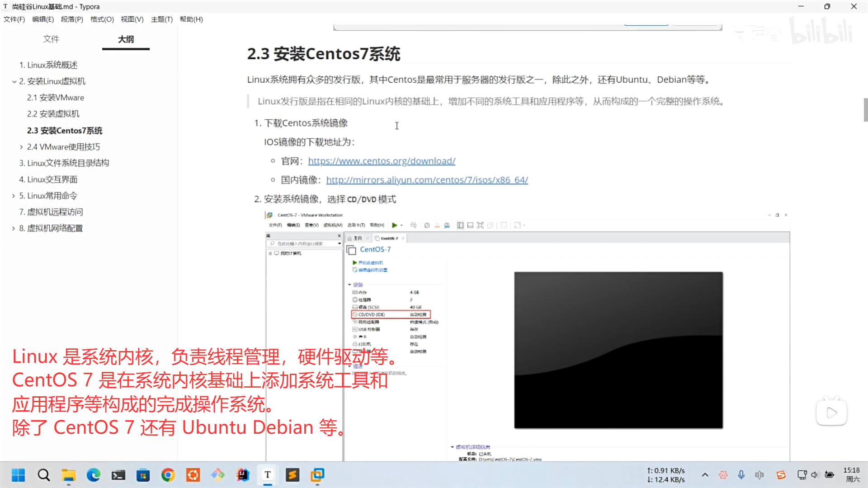This screenshot has height=488, width=868.
Task: Open the centos.org download link
Action: [382, 161]
